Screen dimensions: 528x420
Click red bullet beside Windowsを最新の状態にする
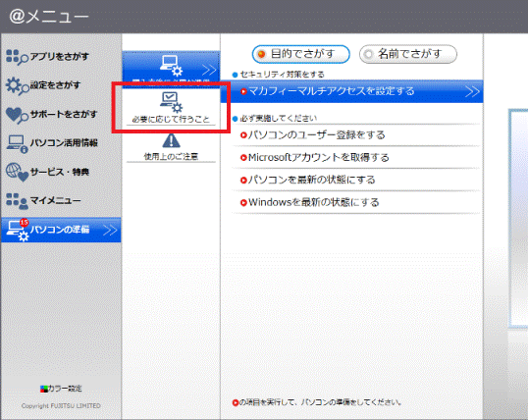[243, 202]
